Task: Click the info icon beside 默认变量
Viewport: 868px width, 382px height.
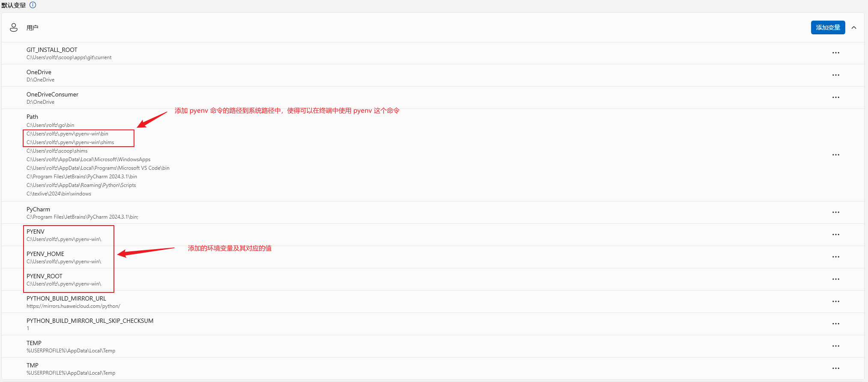Action: point(33,5)
